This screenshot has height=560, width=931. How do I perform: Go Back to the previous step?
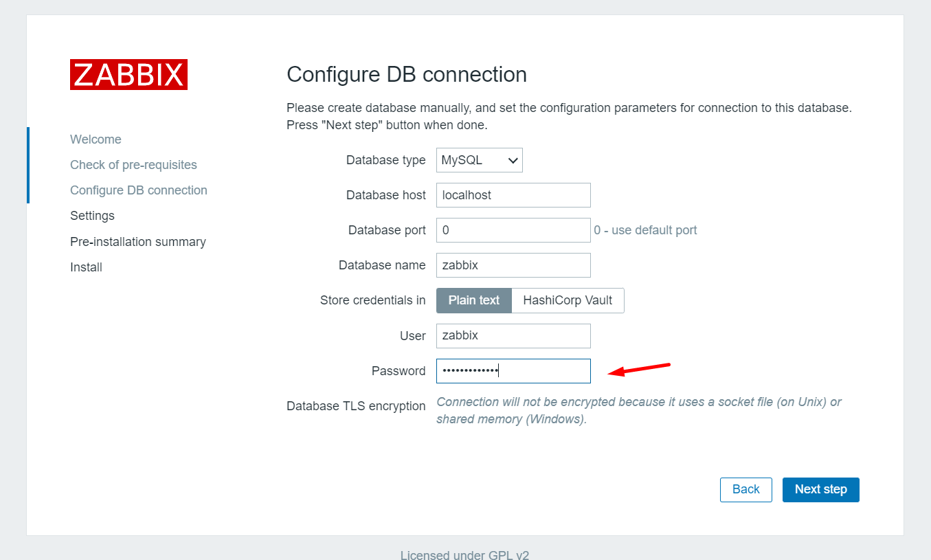pos(745,489)
